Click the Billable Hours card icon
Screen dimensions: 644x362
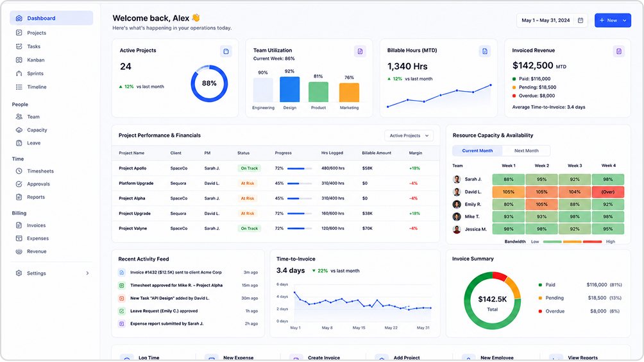point(485,51)
